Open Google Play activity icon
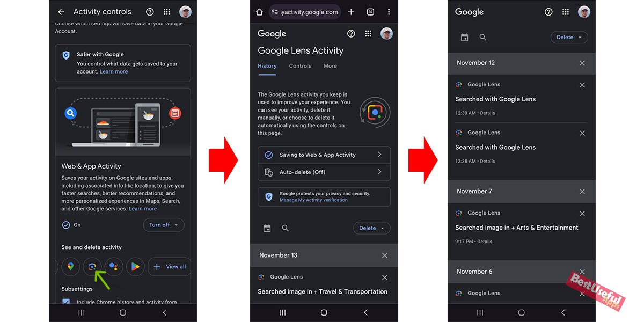Image resolution: width=644 pixels, height=322 pixels. tap(135, 267)
